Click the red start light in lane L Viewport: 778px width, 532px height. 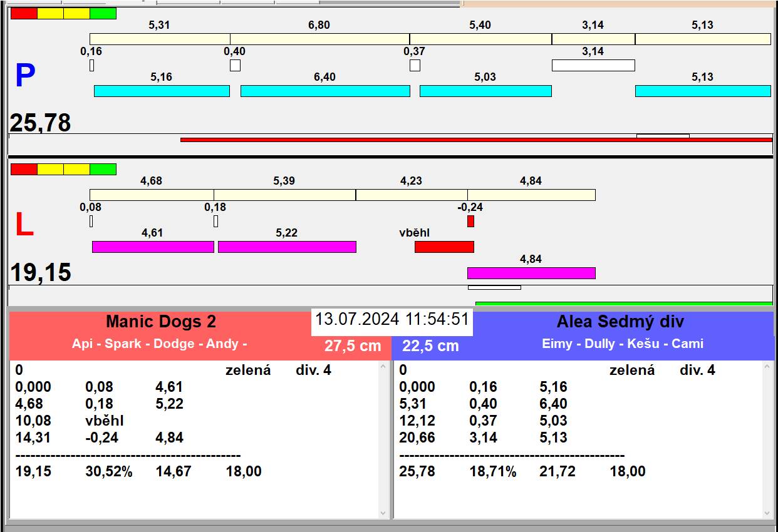click(24, 169)
